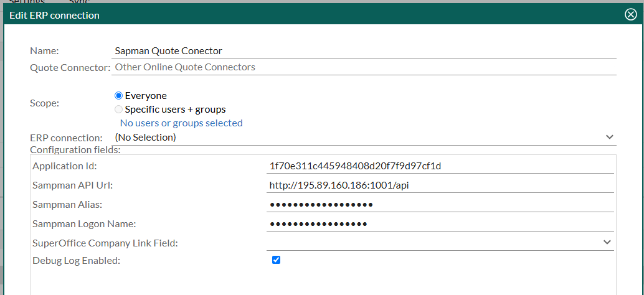Screen dimensions: 644x295
Task: Click the ERP connection label
Action: (67, 138)
